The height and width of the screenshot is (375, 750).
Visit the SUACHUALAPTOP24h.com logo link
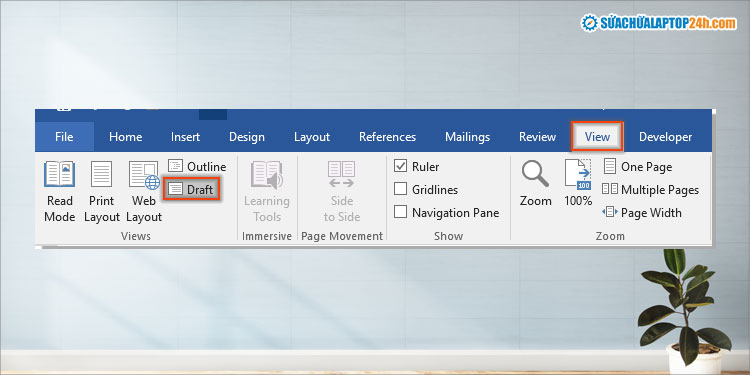click(x=659, y=23)
